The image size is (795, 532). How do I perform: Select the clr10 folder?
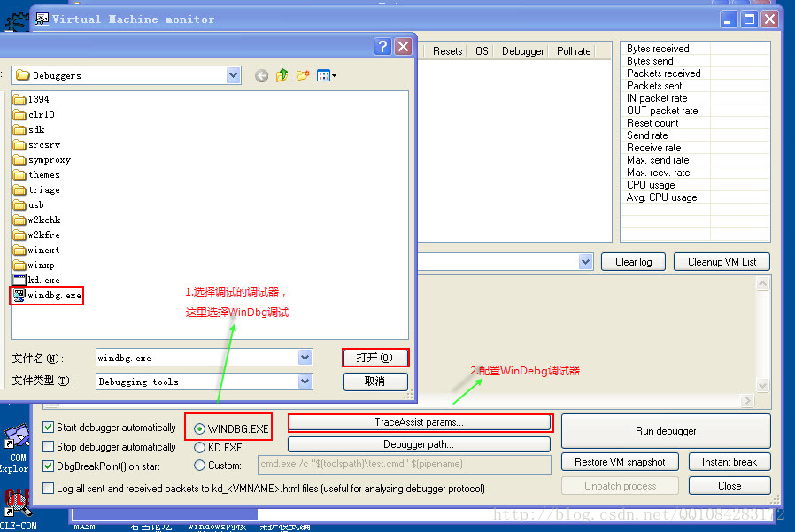coord(34,114)
